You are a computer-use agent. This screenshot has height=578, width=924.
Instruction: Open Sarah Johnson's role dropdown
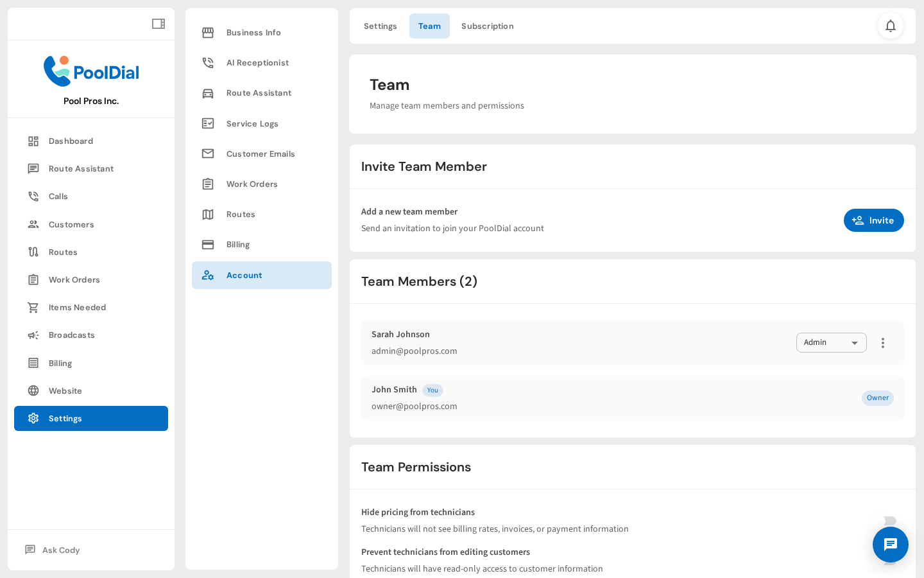click(x=832, y=342)
